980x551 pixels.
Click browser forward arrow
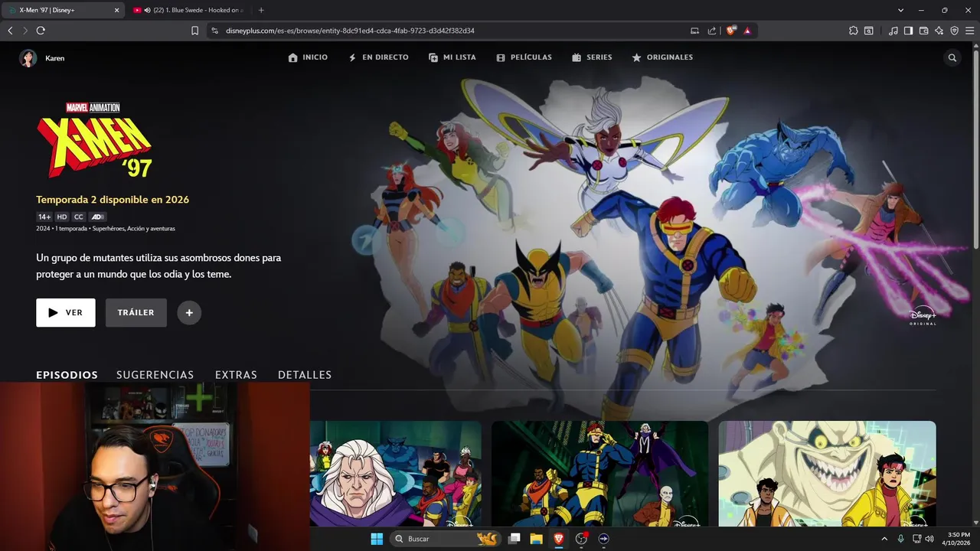tap(24, 31)
